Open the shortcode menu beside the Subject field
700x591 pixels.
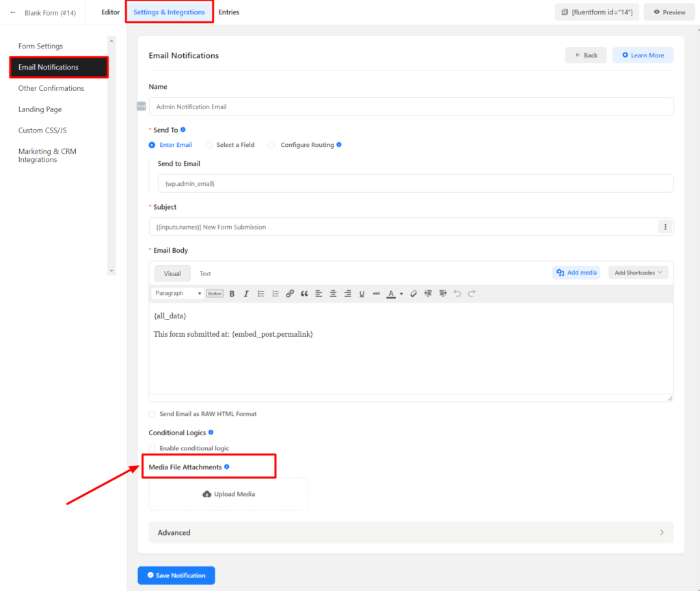point(665,226)
